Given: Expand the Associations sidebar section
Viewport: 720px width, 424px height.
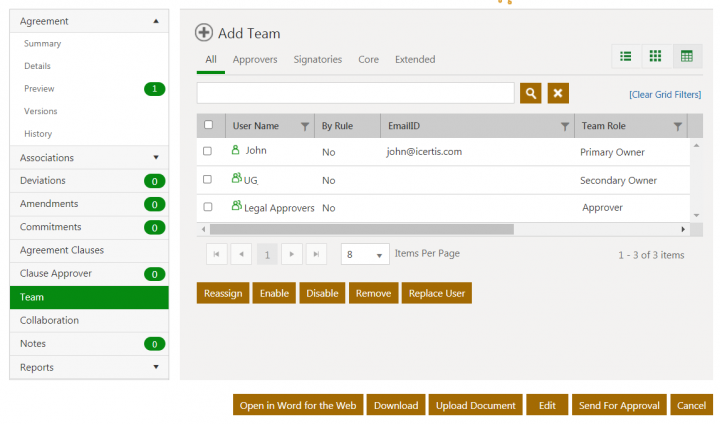Looking at the screenshot, I should click(156, 157).
